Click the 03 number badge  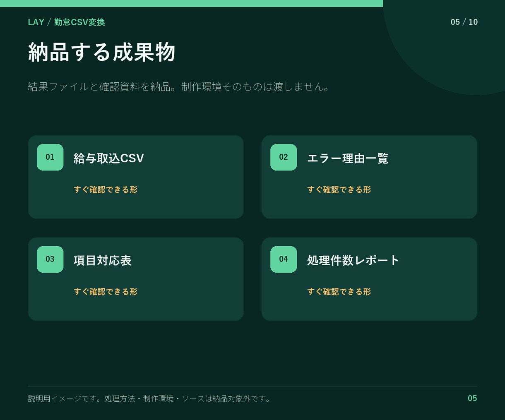(50, 259)
